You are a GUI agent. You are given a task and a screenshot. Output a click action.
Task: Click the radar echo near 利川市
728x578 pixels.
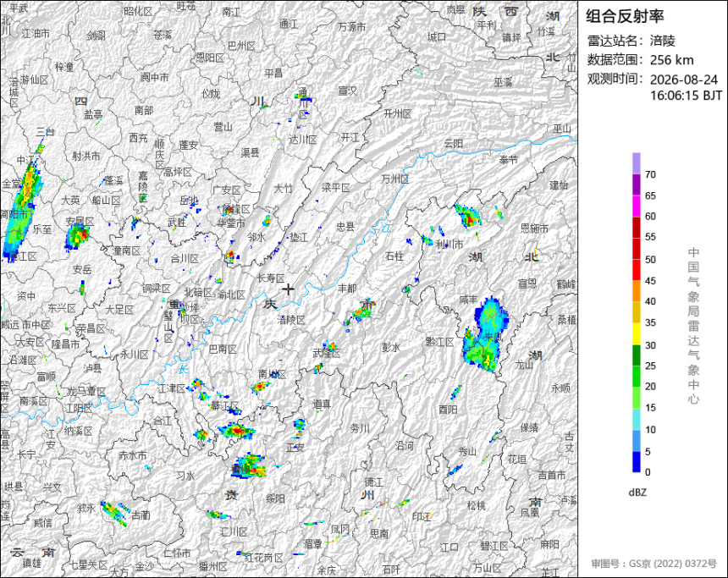tap(467, 216)
